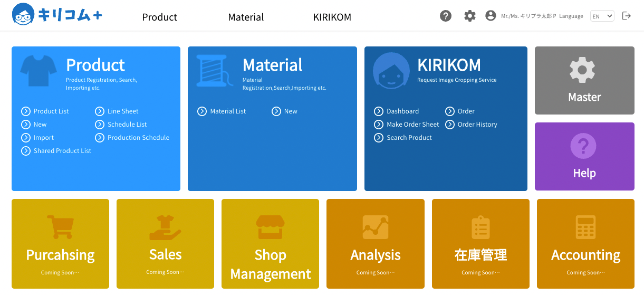Click the arrow icon beside Order History
Image resolution: width=644 pixels, height=295 pixels.
pyautogui.click(x=450, y=125)
